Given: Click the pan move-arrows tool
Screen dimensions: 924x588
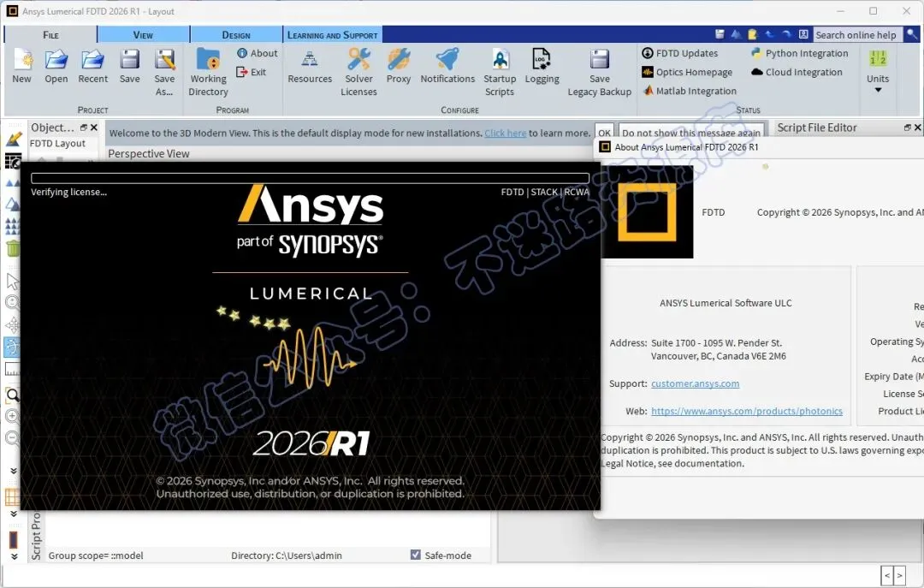Looking at the screenshot, I should [x=12, y=325].
